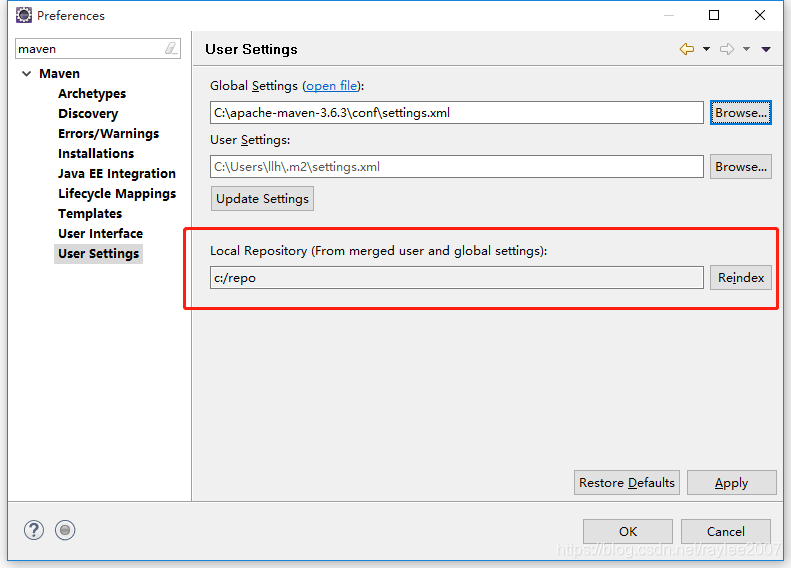Screen dimensions: 791x568
Task: Clear the maven filter text icon
Action: 171,48
